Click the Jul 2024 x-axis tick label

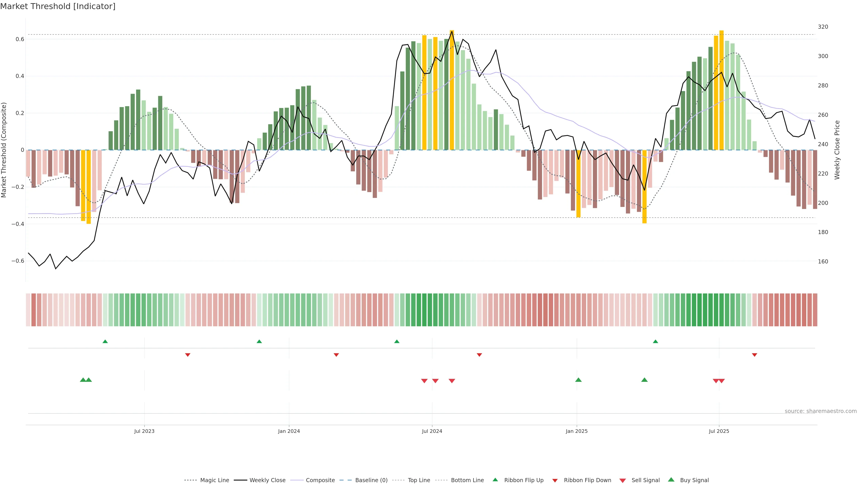tap(432, 431)
